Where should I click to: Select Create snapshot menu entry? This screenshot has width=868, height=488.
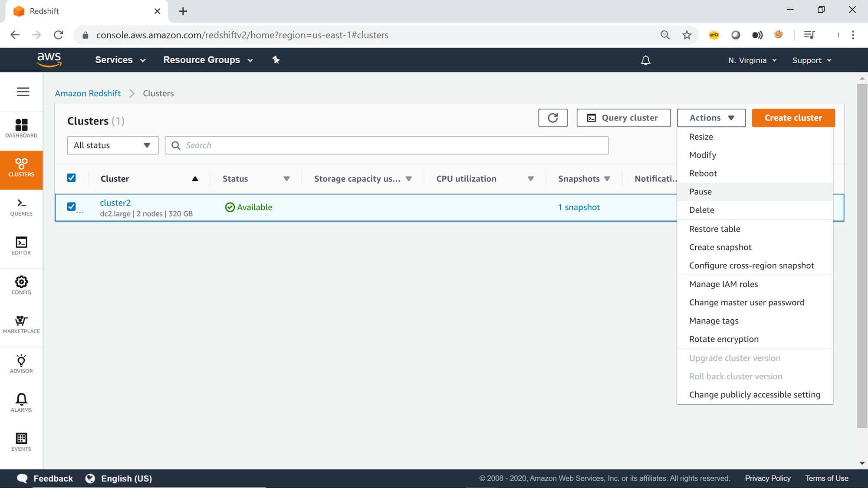720,247
